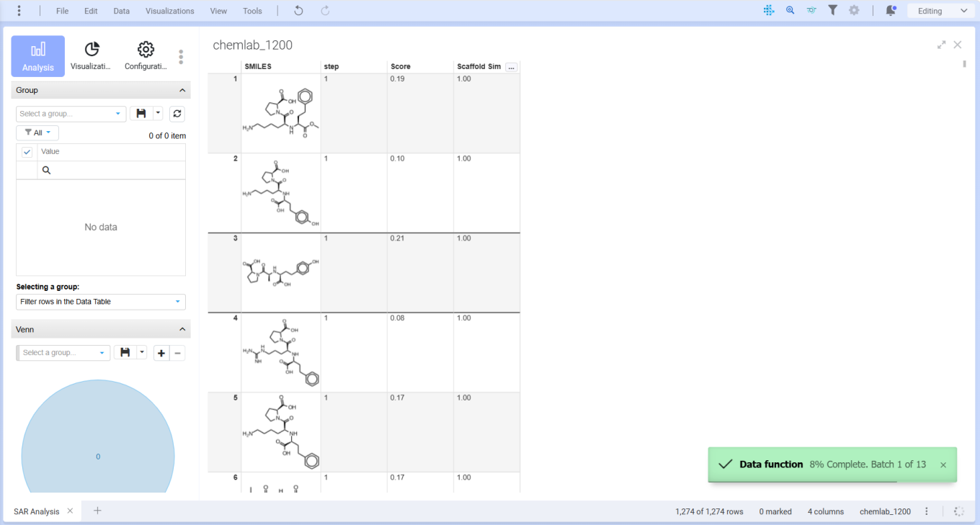Open 'Filter rows in the Data Table' dropdown

click(101, 302)
